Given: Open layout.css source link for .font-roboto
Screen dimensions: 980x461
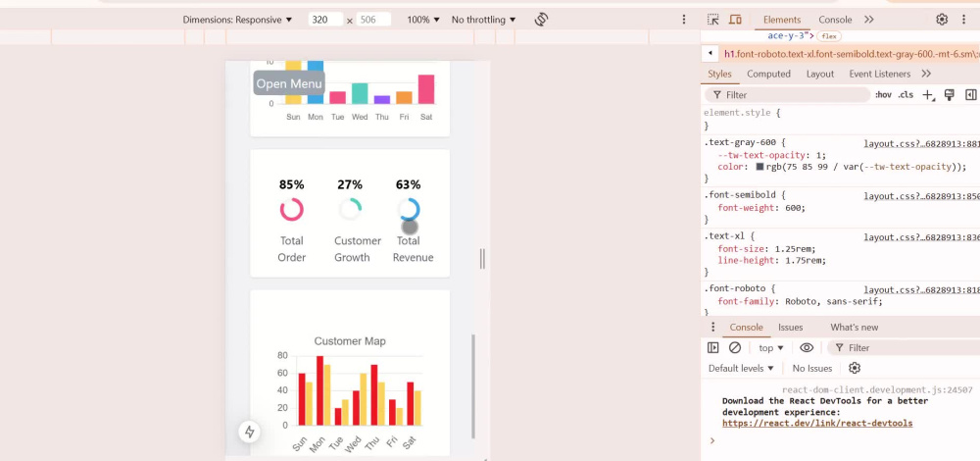Looking at the screenshot, I should pyautogui.click(x=922, y=290).
